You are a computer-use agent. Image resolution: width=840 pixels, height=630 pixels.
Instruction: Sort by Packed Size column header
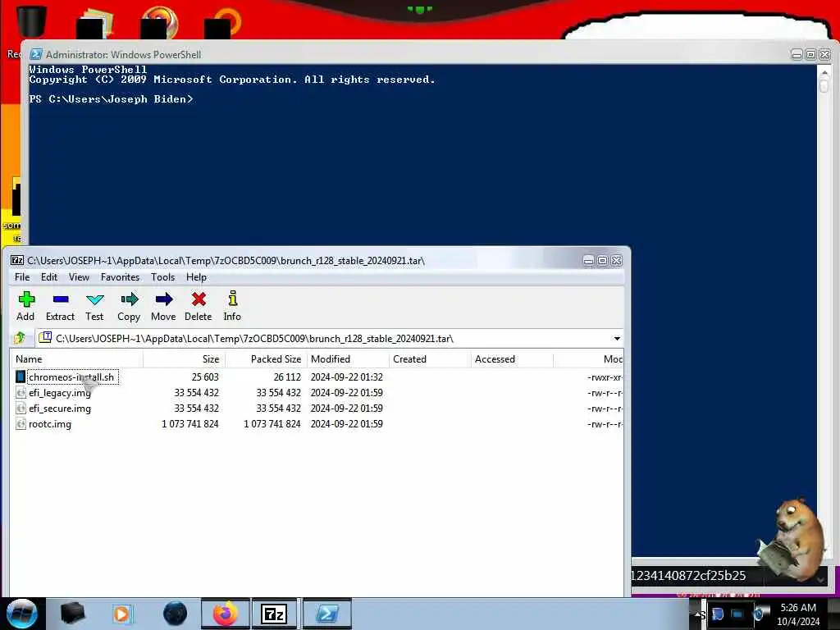pyautogui.click(x=266, y=359)
